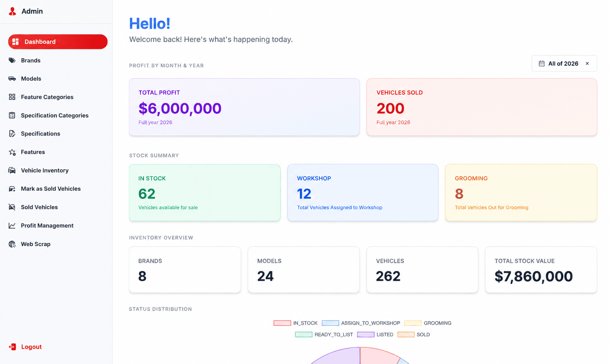Clear the All of 2026 filter
Image resolution: width=609 pixels, height=364 pixels.
587,64
